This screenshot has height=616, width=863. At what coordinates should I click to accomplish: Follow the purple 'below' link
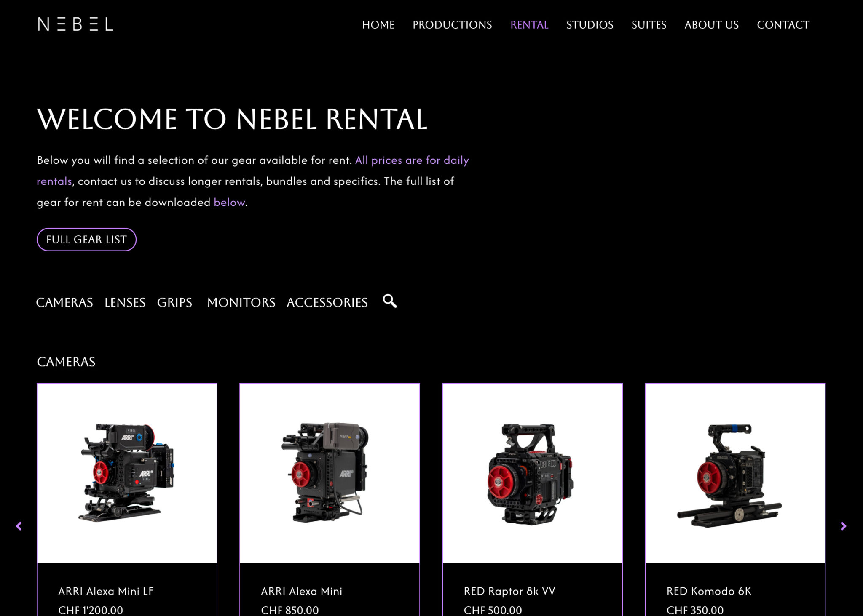click(x=229, y=202)
